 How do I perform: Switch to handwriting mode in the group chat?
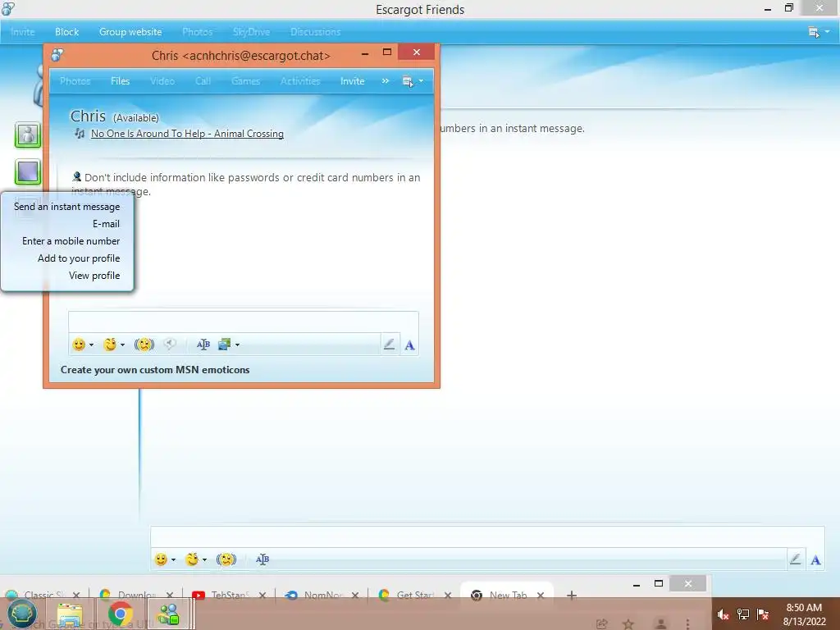click(x=796, y=559)
